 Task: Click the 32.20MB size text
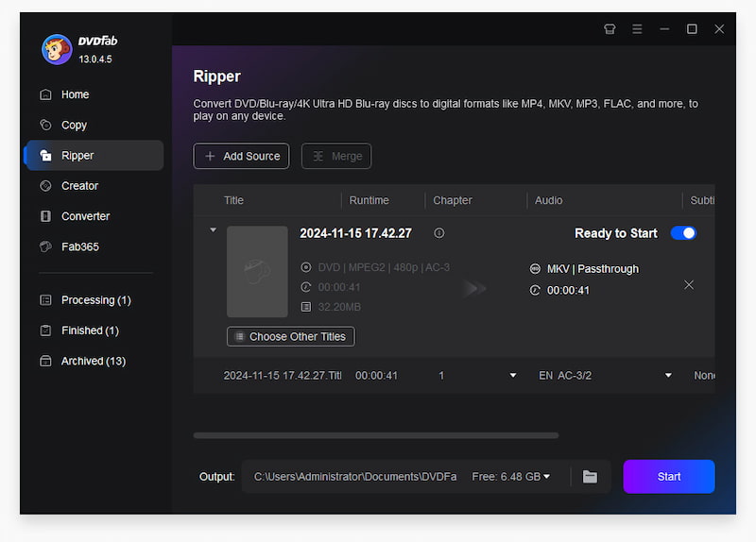(339, 307)
